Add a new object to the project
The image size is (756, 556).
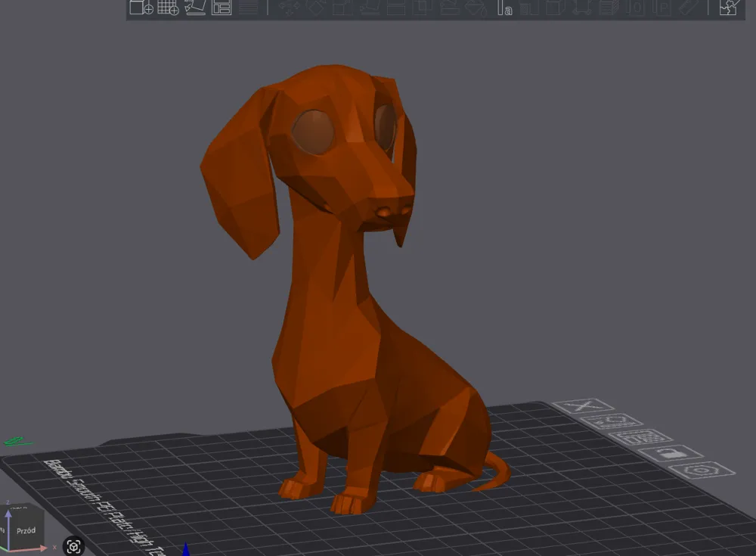[140, 9]
